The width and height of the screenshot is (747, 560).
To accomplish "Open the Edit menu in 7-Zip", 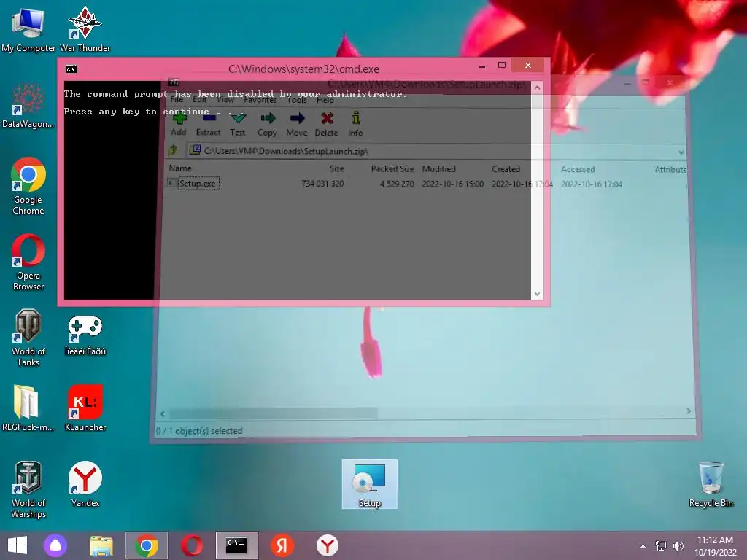I will (x=200, y=99).
